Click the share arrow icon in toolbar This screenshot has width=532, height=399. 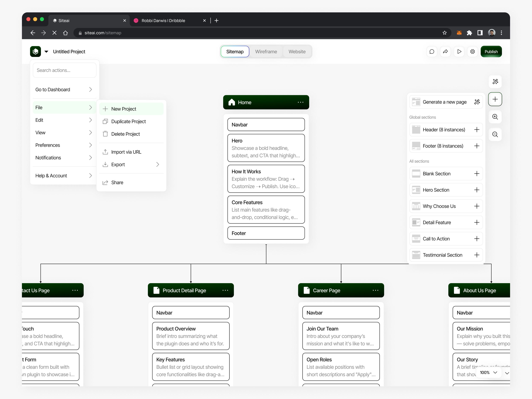click(445, 51)
